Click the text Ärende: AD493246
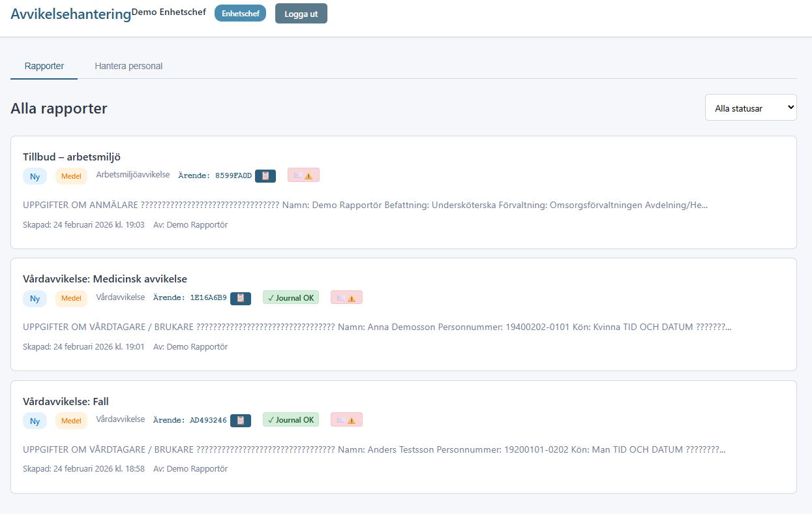812x514 pixels. (190, 420)
